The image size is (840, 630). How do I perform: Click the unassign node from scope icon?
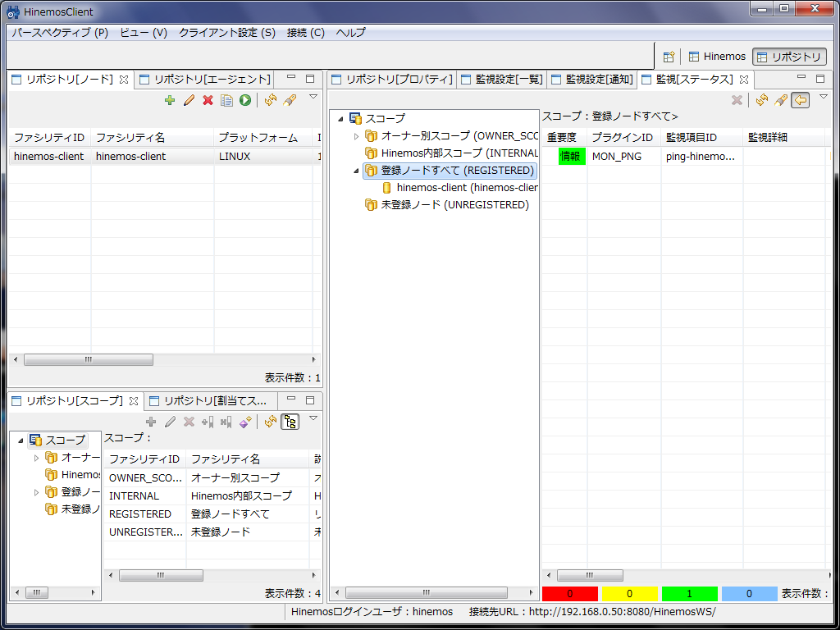226,422
